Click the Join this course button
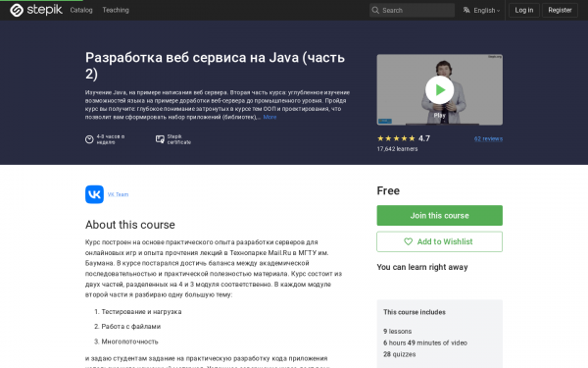Screen dimensions: 588x368 pyautogui.click(x=439, y=216)
